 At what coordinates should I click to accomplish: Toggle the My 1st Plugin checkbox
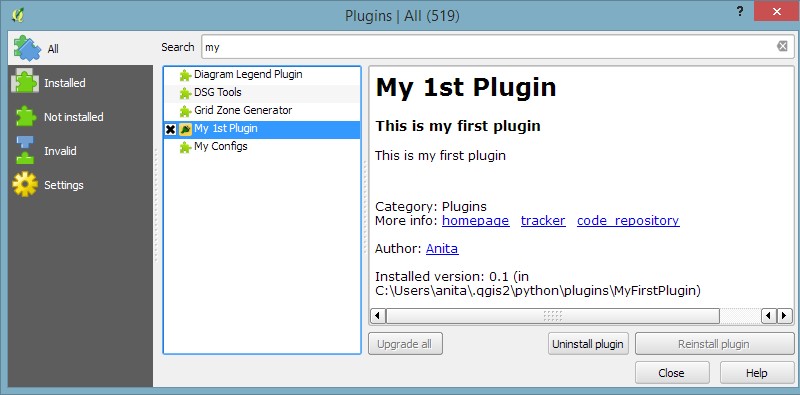click(170, 130)
